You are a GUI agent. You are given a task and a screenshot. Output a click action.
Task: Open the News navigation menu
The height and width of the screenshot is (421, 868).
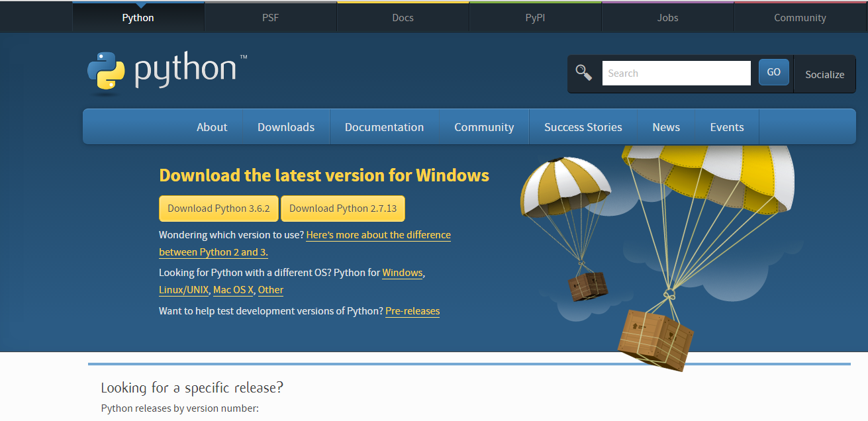666,127
